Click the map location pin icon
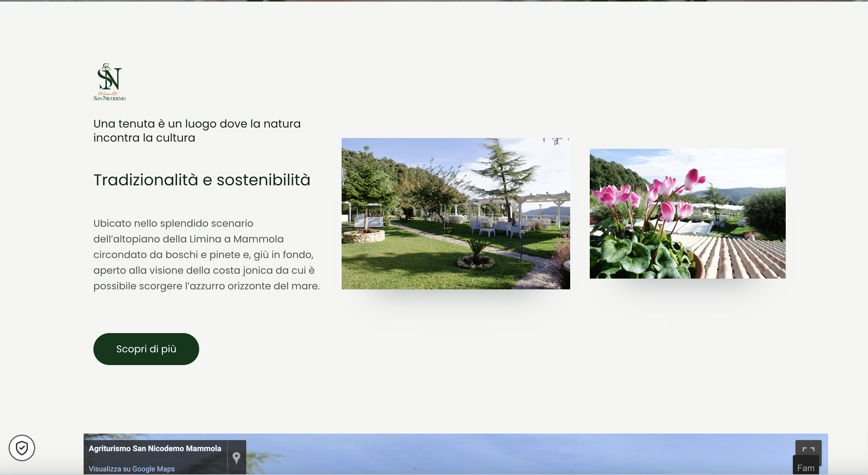The width and height of the screenshot is (868, 475). click(x=236, y=457)
